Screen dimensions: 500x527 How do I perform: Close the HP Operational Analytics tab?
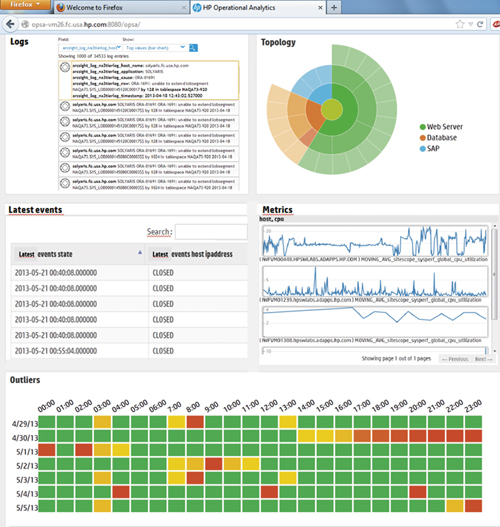coord(320,8)
